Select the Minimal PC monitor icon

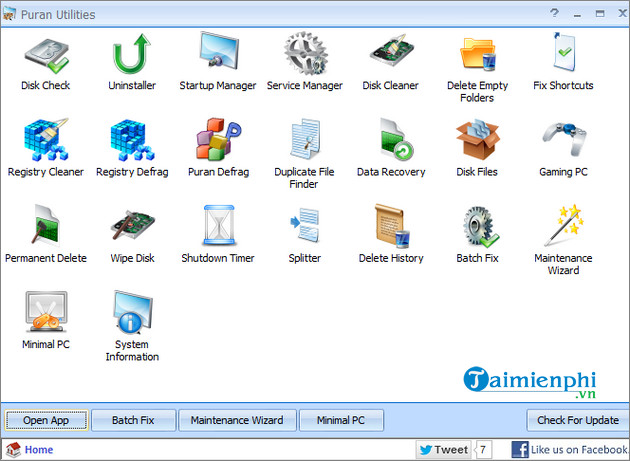pos(46,311)
